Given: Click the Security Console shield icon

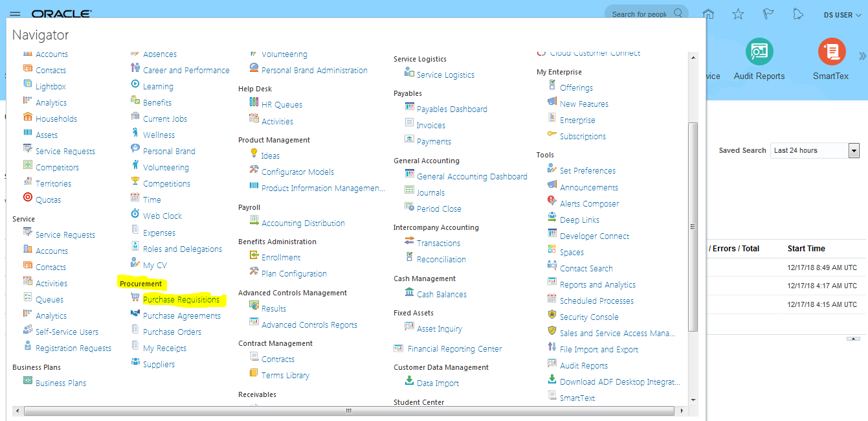Looking at the screenshot, I should 551,315.
